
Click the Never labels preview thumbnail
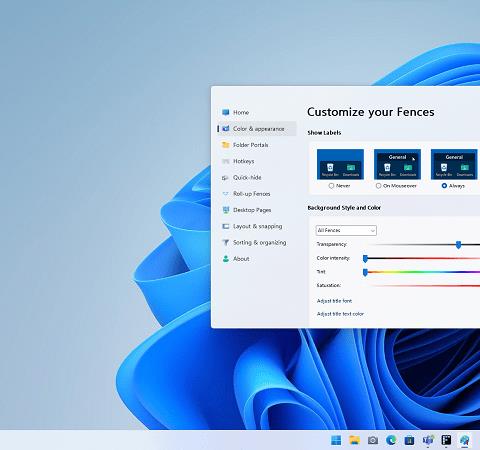[340, 164]
